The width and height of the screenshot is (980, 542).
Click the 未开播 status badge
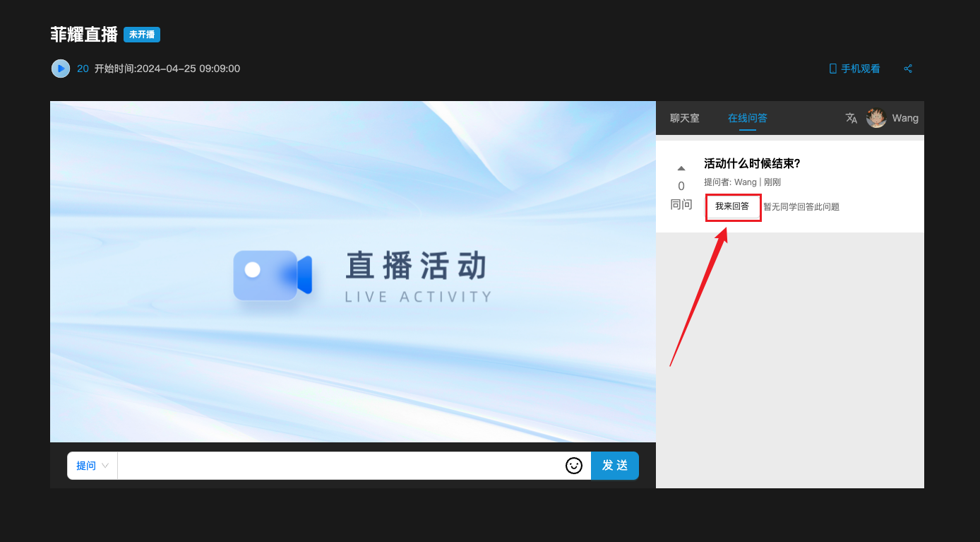pyautogui.click(x=142, y=35)
